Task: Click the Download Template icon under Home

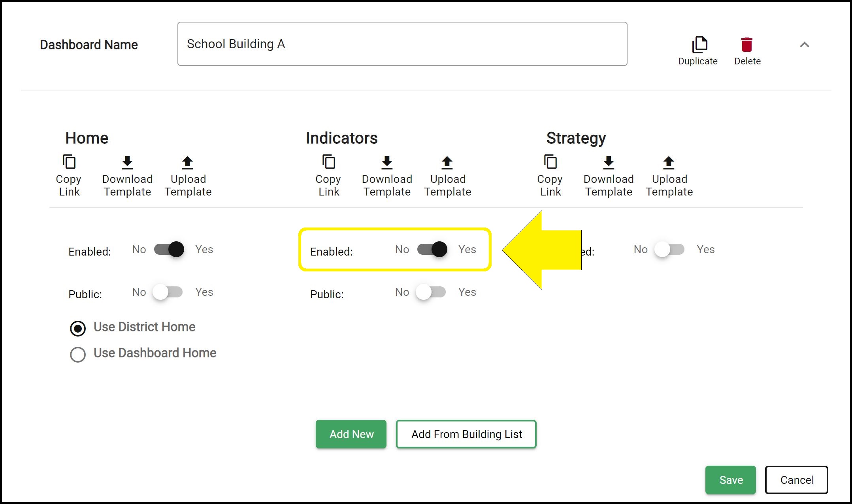Action: click(127, 162)
